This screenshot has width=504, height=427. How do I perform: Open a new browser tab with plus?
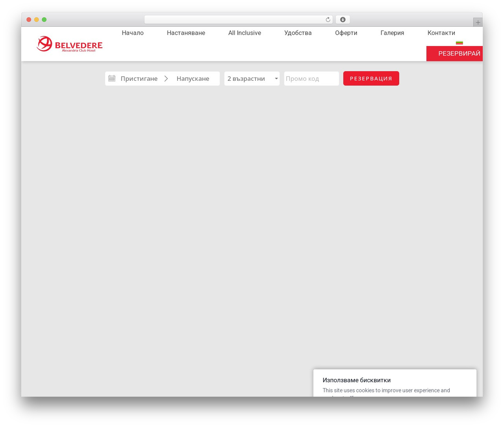click(478, 22)
